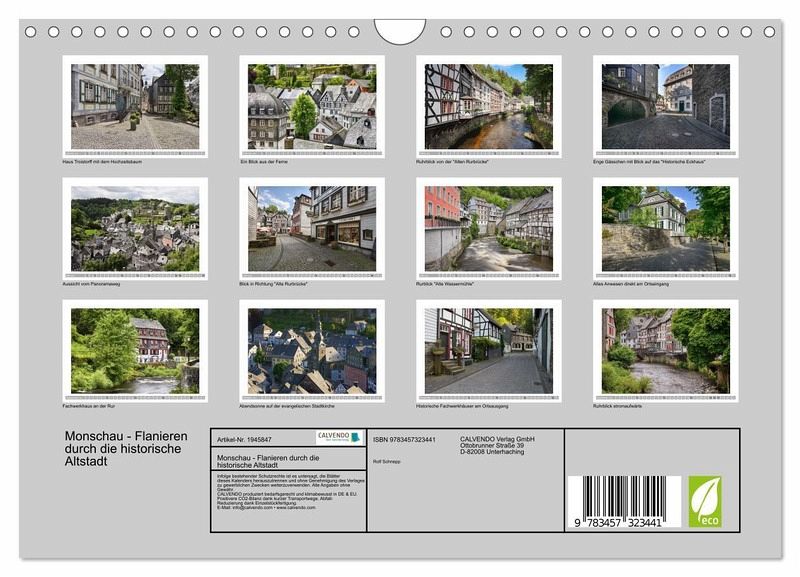Open the 'Haus Troistorff mit dem Hochzeitsbaum' photo
The image size is (800, 577).
point(135,107)
